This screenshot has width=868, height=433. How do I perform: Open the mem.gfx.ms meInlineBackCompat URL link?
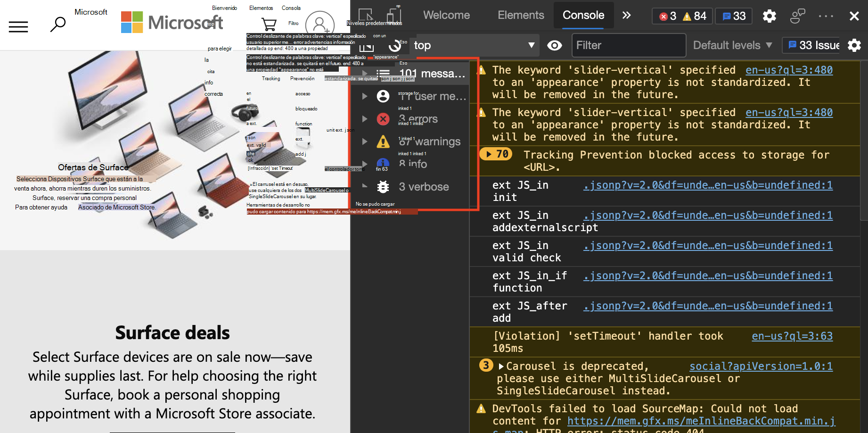(701, 421)
